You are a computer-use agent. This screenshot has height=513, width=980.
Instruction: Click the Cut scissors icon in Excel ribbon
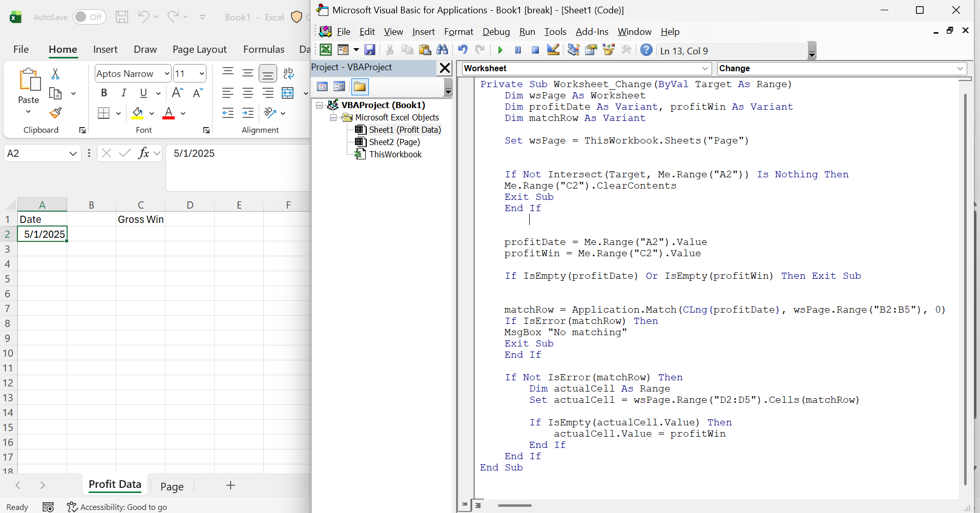pyautogui.click(x=55, y=74)
